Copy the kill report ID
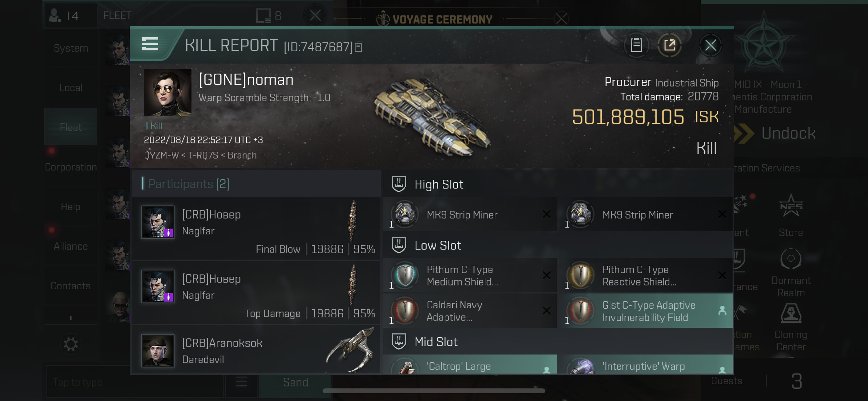Screen dimensions: 868x401 tap(359, 47)
